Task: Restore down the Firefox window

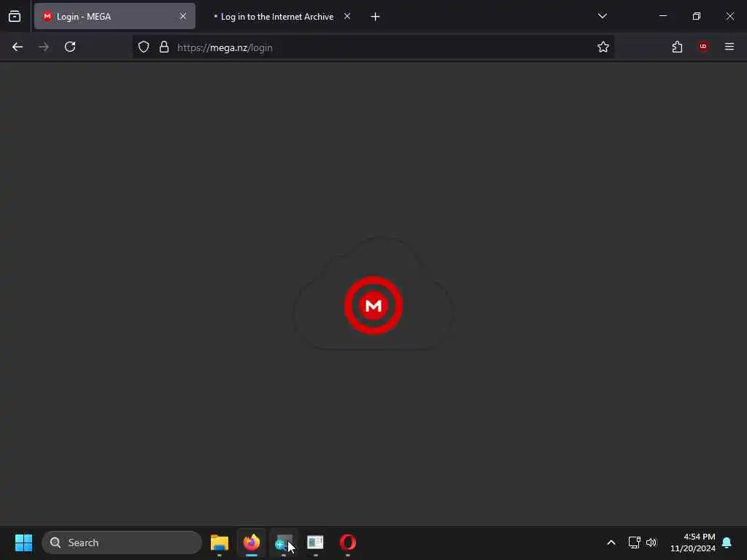Action: click(697, 16)
